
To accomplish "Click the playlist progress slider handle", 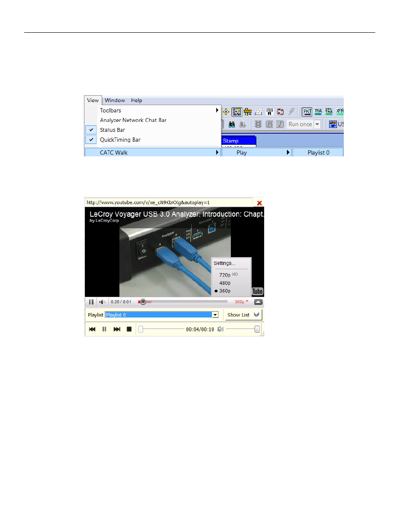I will [140, 329].
